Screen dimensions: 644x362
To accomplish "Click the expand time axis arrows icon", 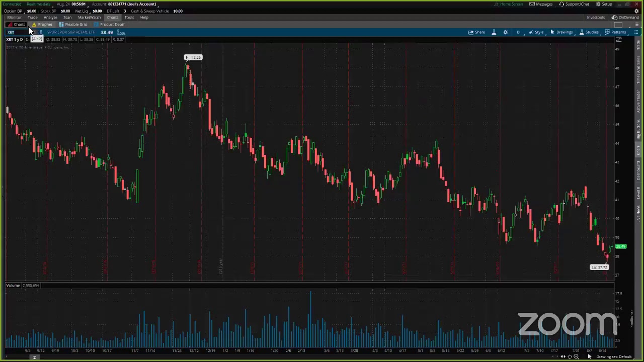I will (563, 357).
